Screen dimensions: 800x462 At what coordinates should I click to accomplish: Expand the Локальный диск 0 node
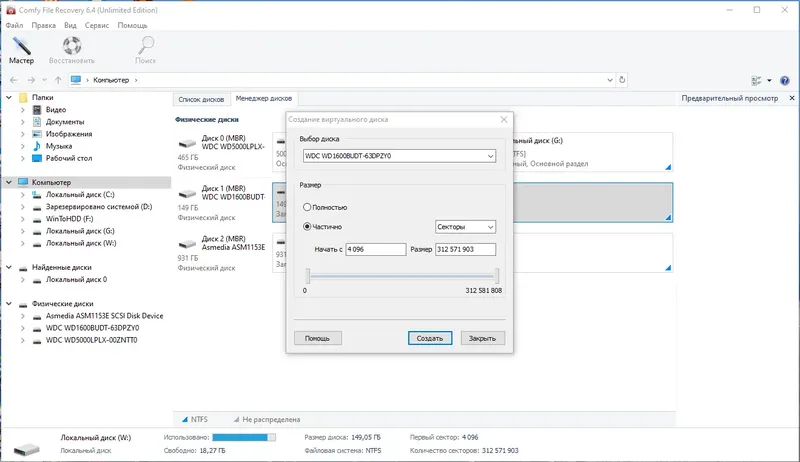pos(22,280)
